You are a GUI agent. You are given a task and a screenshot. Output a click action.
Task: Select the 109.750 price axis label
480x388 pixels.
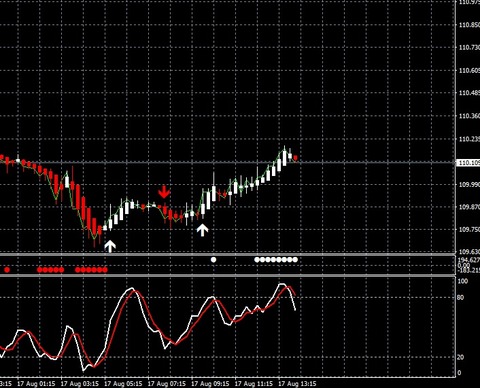(x=469, y=230)
